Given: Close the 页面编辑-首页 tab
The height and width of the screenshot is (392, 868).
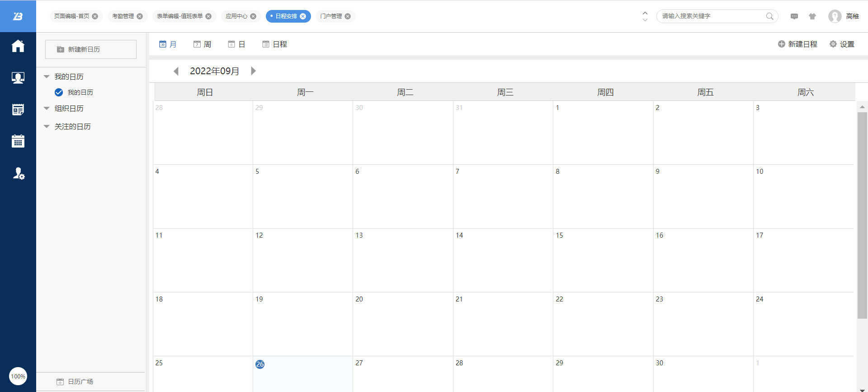Looking at the screenshot, I should [x=95, y=16].
